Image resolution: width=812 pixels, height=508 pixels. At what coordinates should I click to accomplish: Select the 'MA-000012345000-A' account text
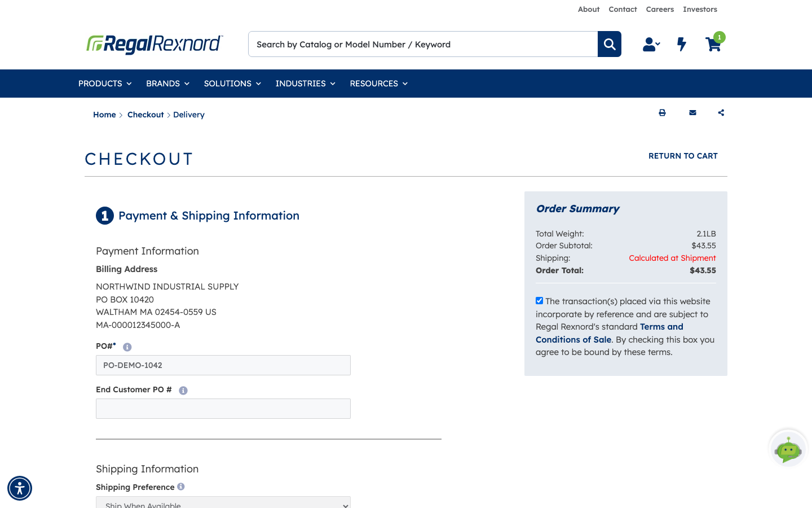tap(138, 325)
